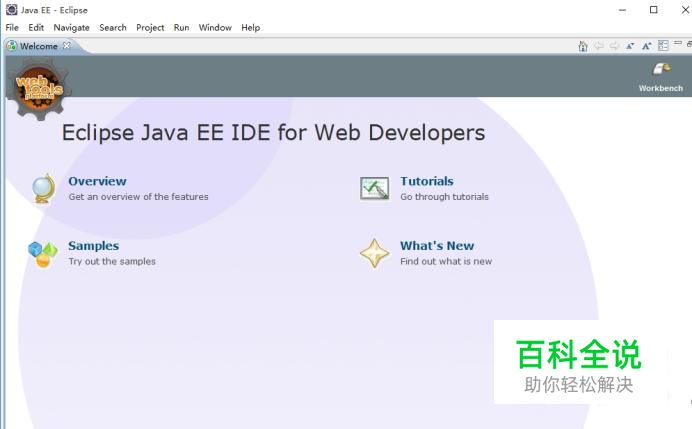Open the Edit menu
Screen dimensions: 692x429
[x=36, y=27]
